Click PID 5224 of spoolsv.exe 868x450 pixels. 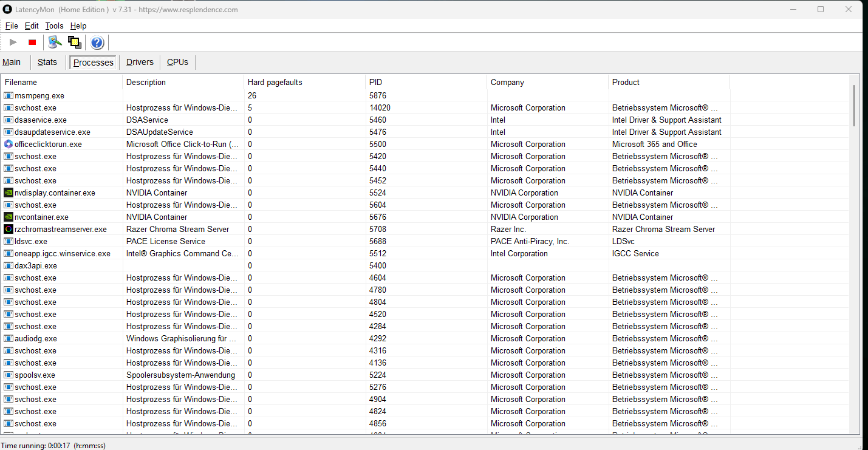[x=378, y=375]
